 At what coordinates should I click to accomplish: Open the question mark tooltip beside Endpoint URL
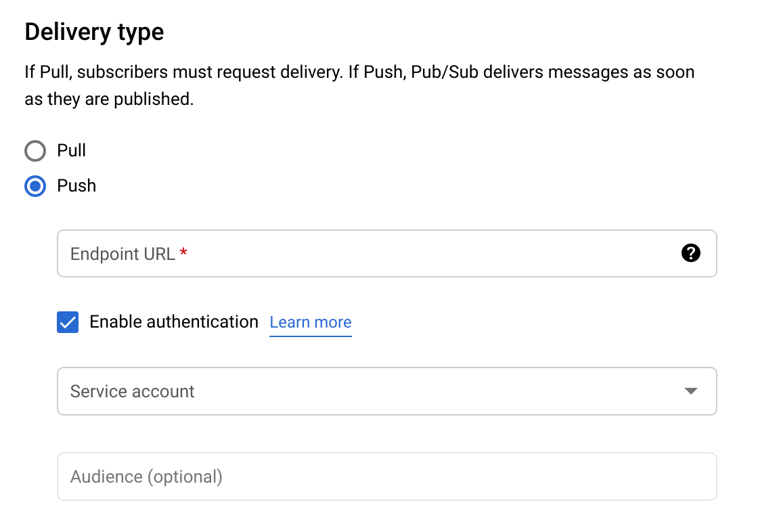click(x=690, y=254)
